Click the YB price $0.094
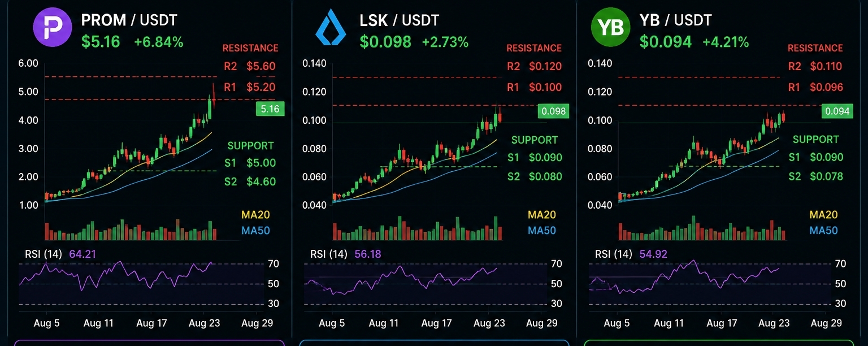 pos(666,42)
